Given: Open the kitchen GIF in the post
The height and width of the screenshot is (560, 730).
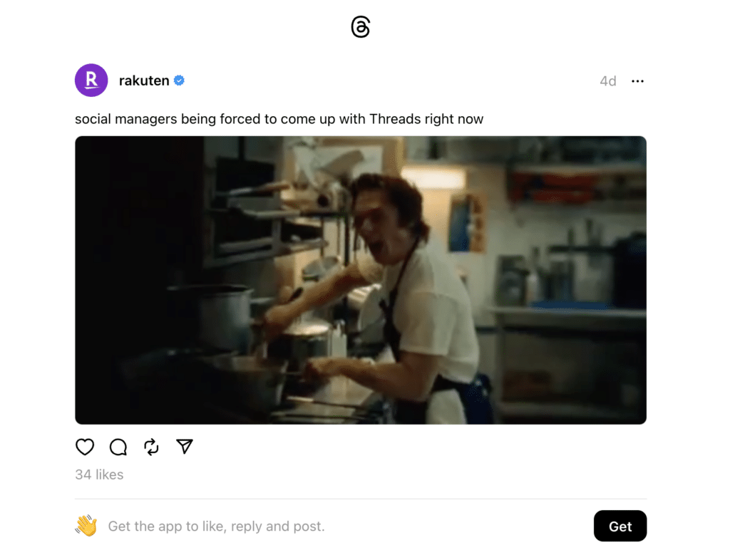Looking at the screenshot, I should (360, 280).
